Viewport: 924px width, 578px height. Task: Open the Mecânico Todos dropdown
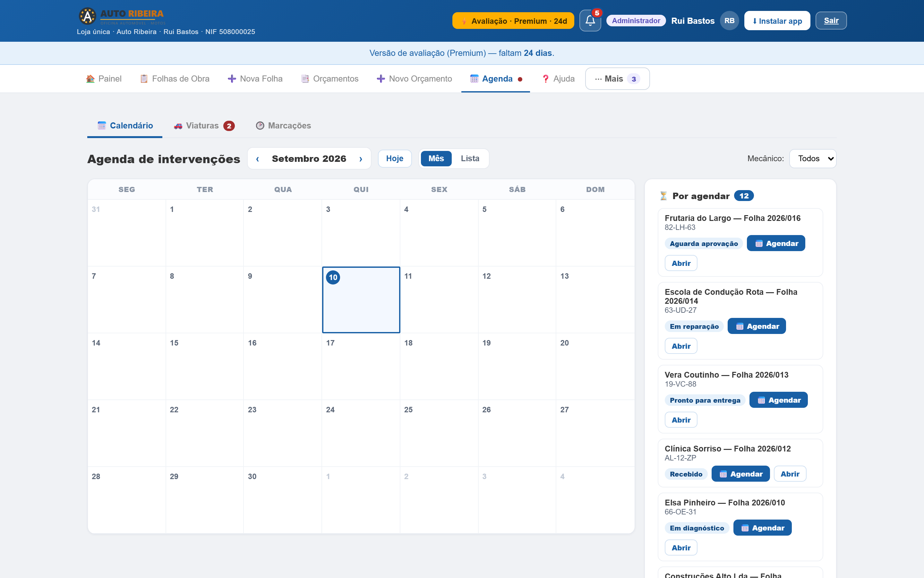pyautogui.click(x=812, y=159)
